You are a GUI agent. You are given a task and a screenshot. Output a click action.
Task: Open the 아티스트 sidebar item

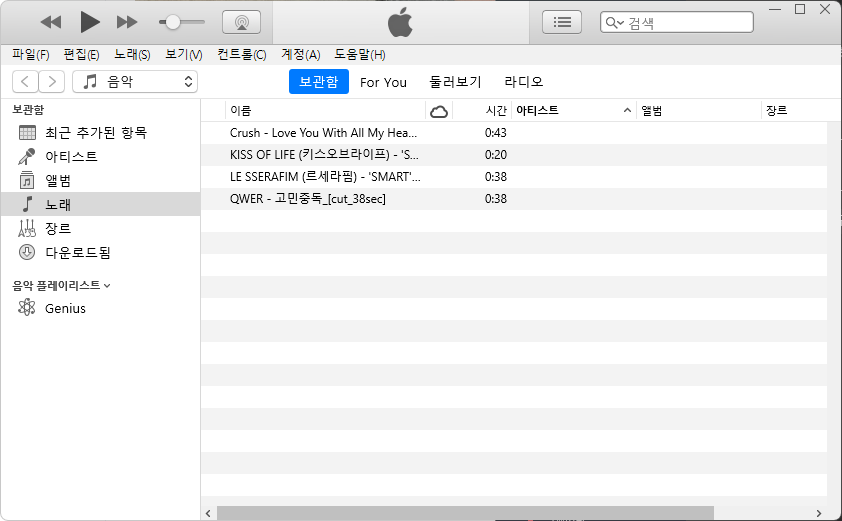(x=100, y=156)
